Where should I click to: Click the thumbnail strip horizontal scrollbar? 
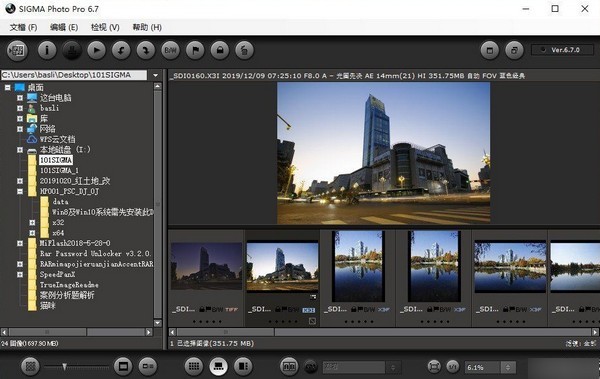[x=383, y=332]
